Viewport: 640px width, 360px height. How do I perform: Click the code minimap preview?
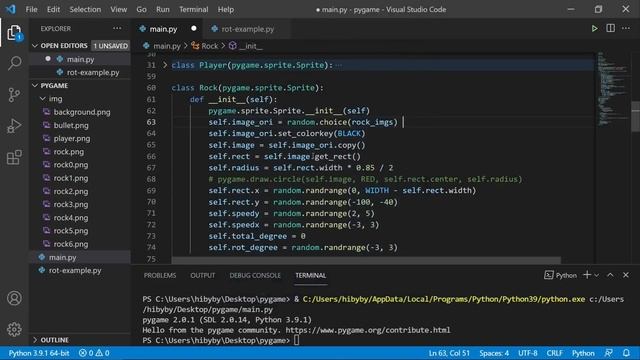[612, 89]
